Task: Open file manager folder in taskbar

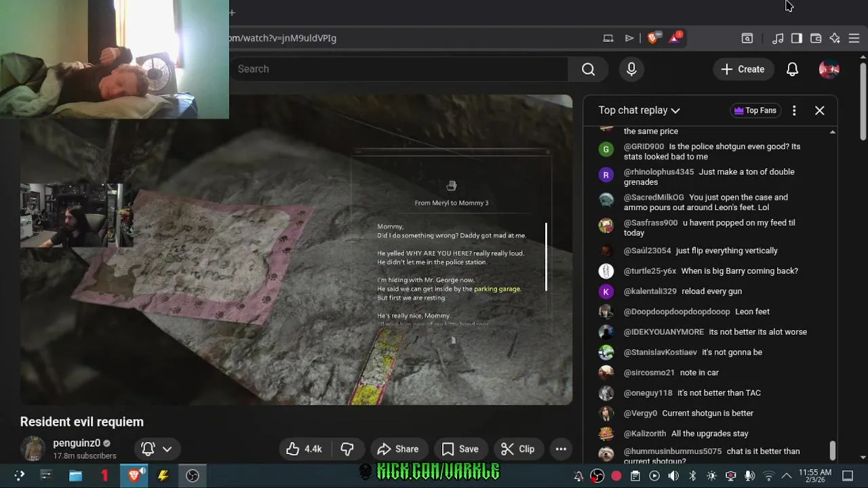Action: [x=75, y=475]
